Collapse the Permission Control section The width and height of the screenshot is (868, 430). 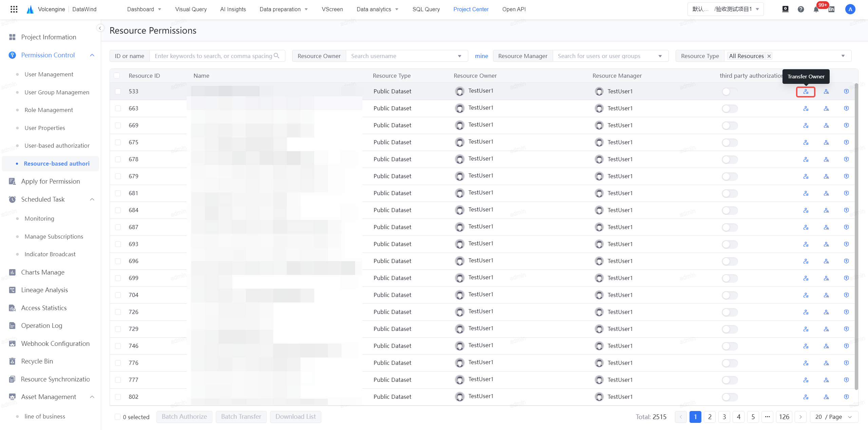coord(92,55)
